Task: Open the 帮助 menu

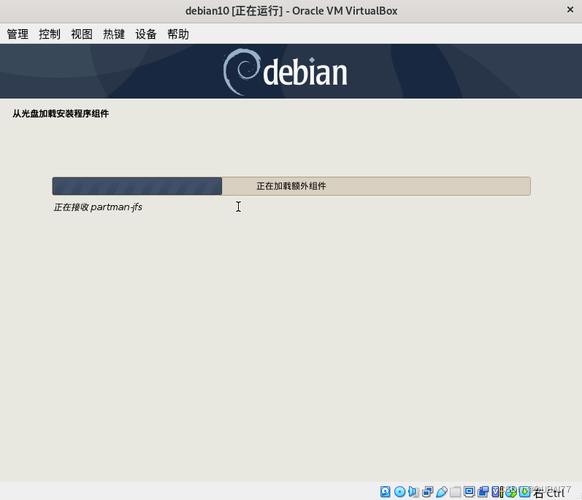Action: [x=178, y=34]
